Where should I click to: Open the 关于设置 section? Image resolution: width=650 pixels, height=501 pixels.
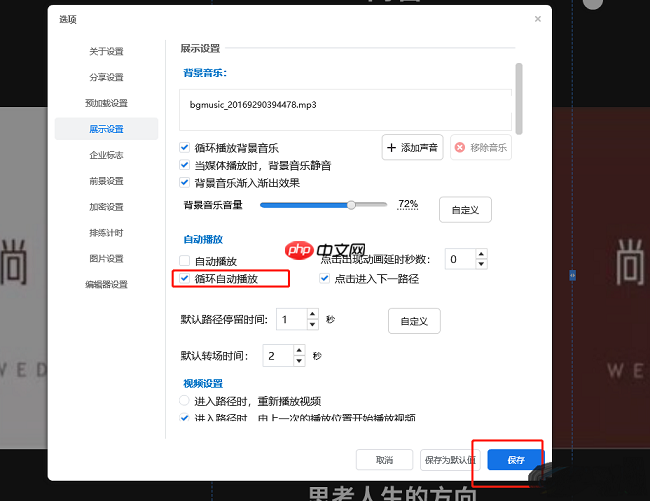[x=107, y=51]
